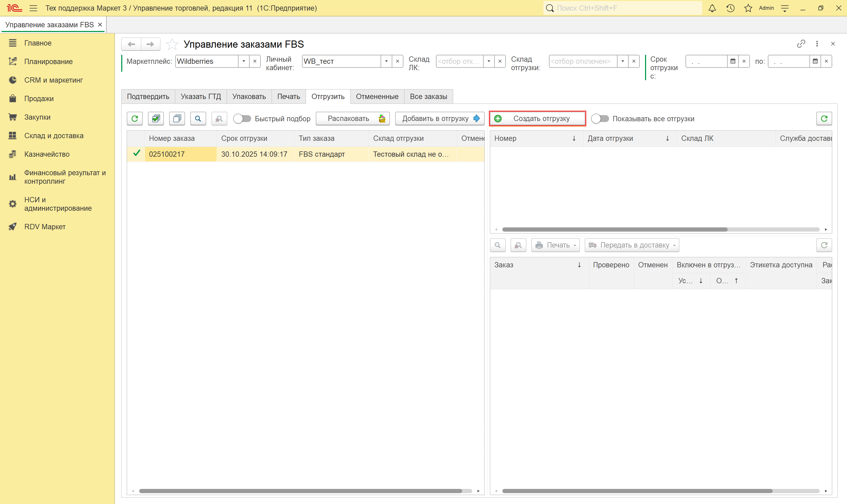
Task: Toggle Показывать все отгрузки switch
Action: (600, 119)
